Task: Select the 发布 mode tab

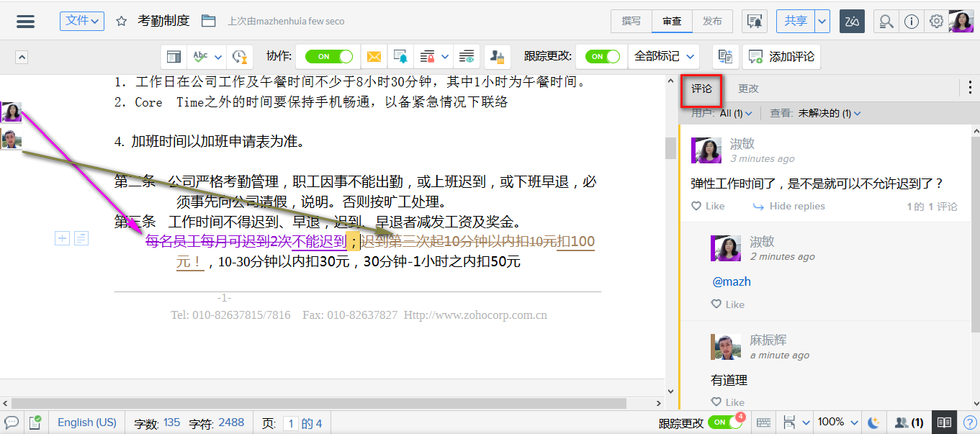Action: (x=713, y=21)
